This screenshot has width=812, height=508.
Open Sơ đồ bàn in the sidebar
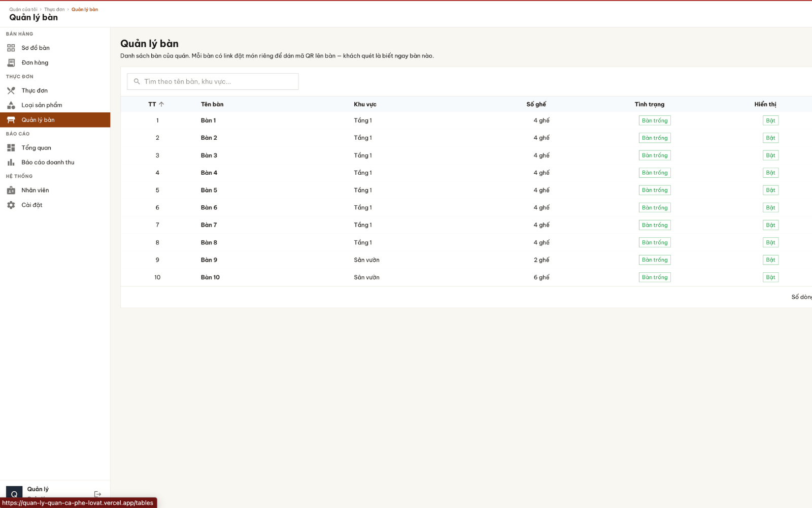pyautogui.click(x=55, y=48)
